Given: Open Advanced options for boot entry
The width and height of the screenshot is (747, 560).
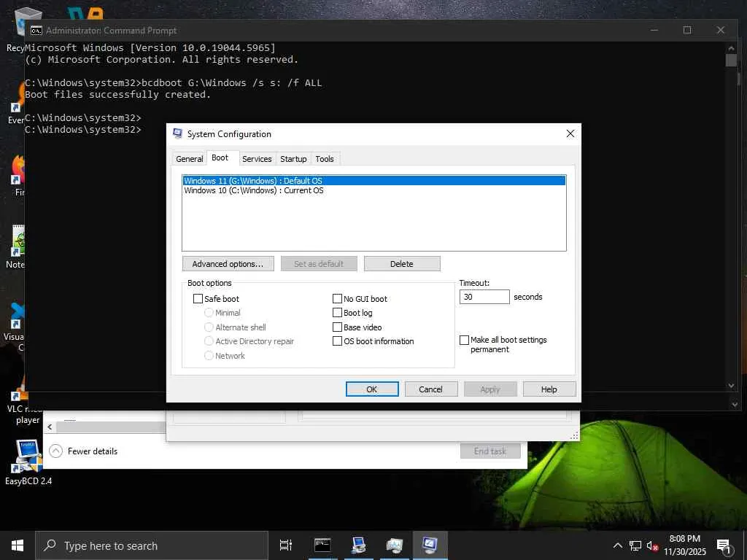Looking at the screenshot, I should click(x=228, y=264).
